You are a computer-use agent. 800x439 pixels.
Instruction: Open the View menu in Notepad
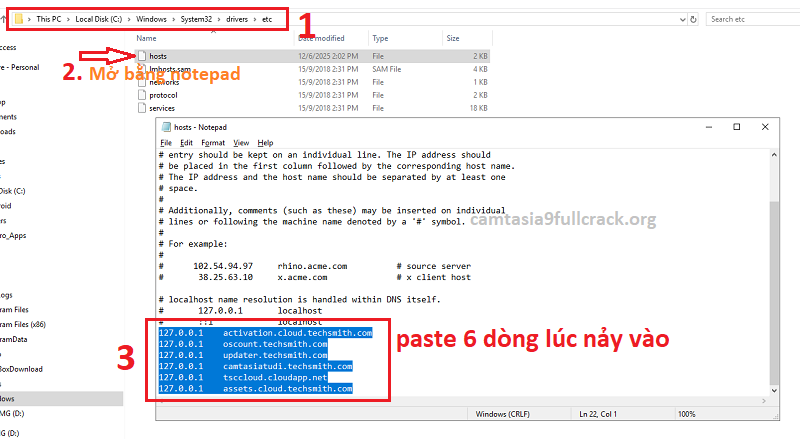(x=241, y=143)
